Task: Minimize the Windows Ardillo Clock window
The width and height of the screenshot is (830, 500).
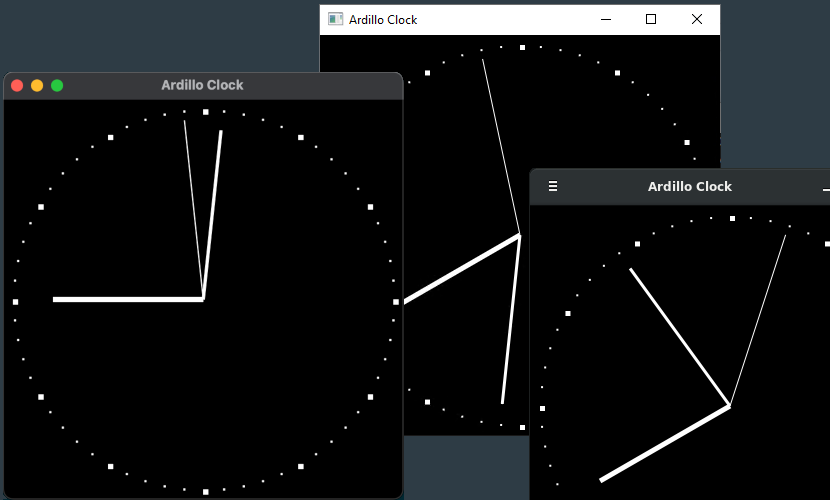Action: coord(606,20)
